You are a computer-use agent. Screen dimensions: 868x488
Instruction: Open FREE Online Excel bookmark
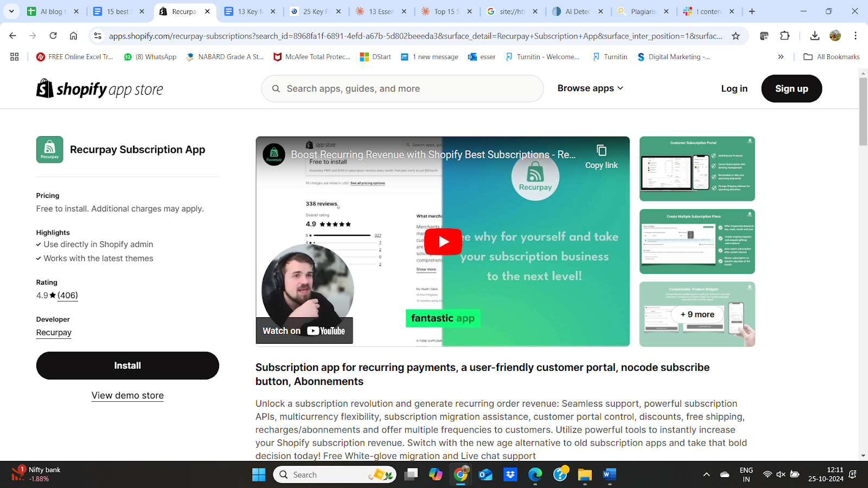click(75, 56)
